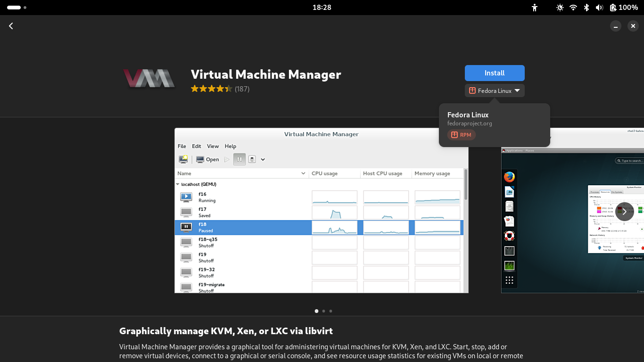This screenshot has width=644, height=362.
Task: Click the battery 100% indicator
Action: pyautogui.click(x=624, y=8)
